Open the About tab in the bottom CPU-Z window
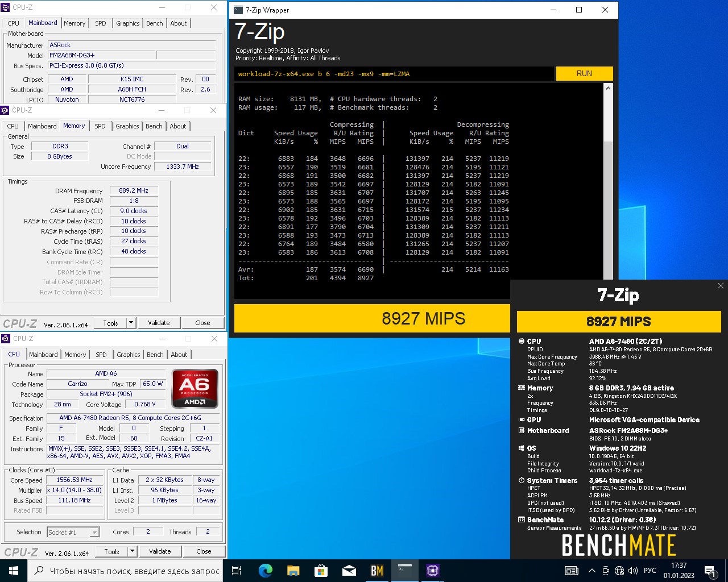This screenshot has height=582, width=728. pyautogui.click(x=179, y=355)
